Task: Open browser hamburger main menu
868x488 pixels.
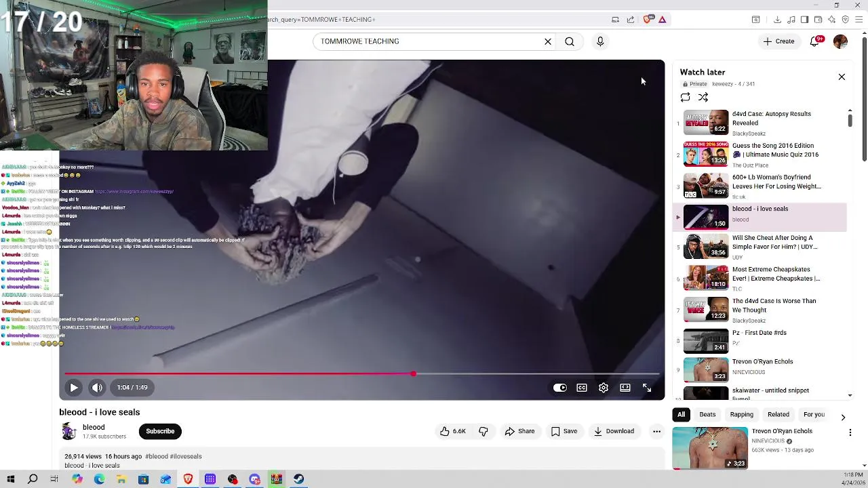Action: click(x=859, y=20)
